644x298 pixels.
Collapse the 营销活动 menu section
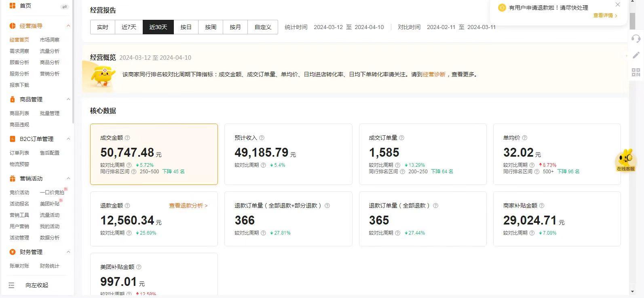[68, 178]
